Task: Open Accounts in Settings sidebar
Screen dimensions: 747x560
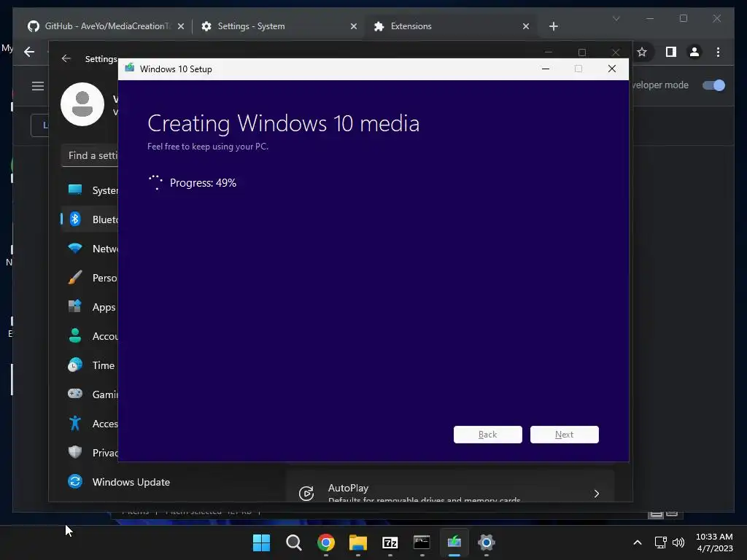Action: tap(90, 336)
